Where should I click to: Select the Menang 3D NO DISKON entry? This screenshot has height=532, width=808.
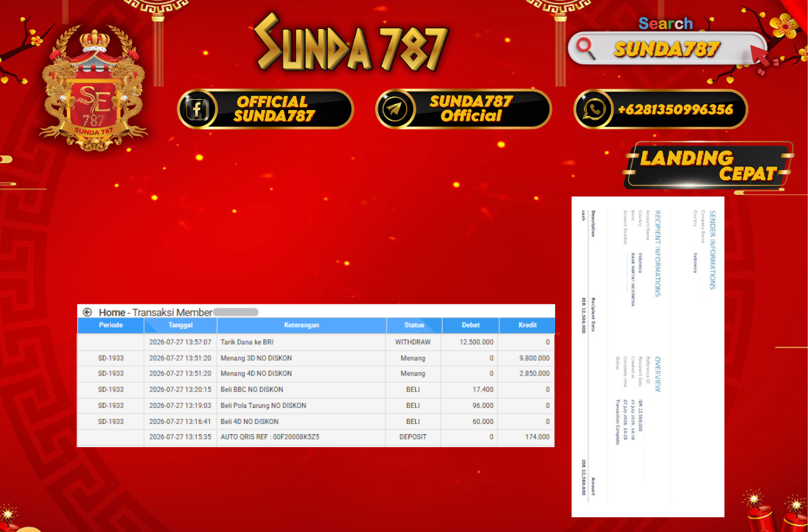pyautogui.click(x=256, y=358)
